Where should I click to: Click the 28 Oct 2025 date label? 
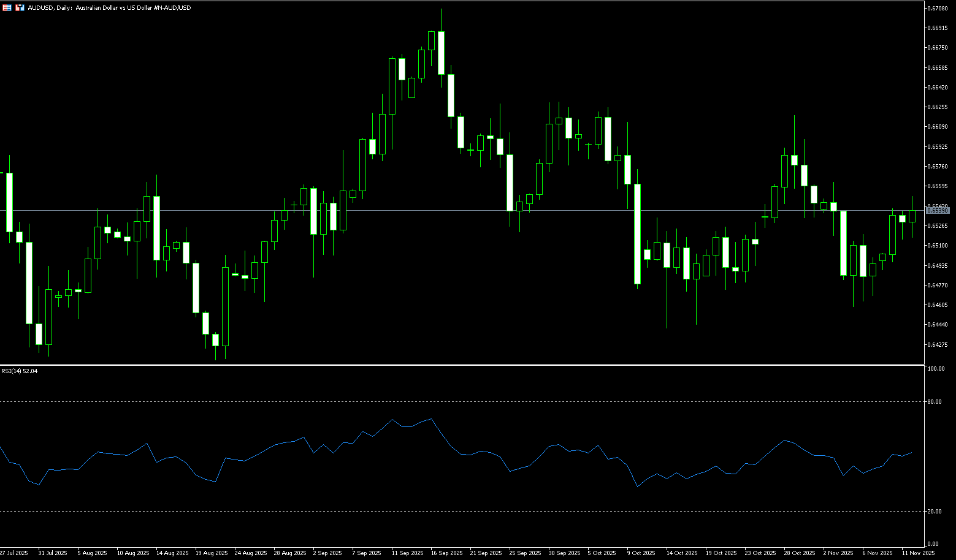(800, 553)
